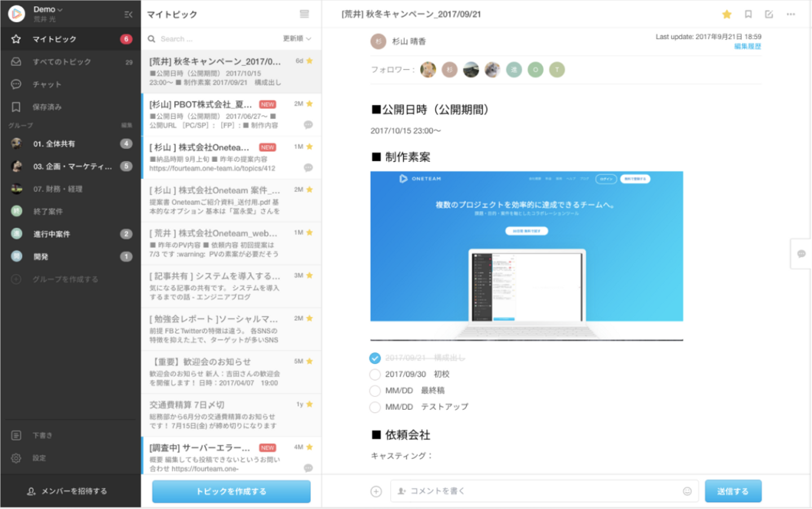
Task: Open topic [ 記事共有 ] システムを導入する...
Action: (231, 286)
